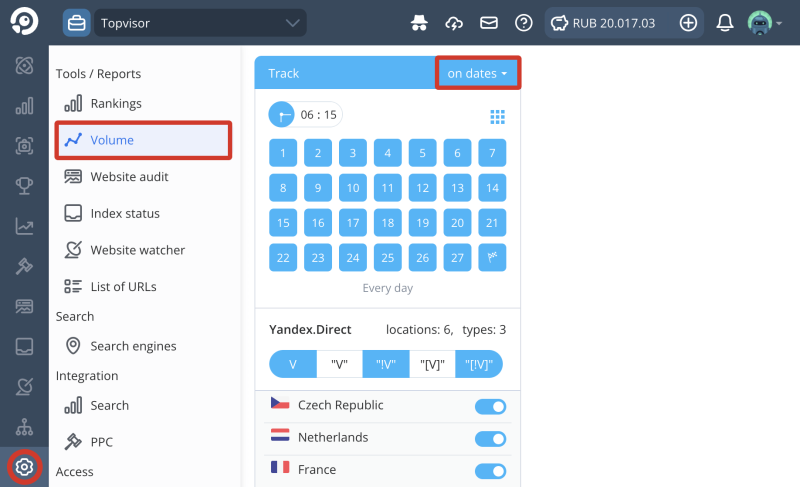Click the top sidebar overview icon
The image size is (800, 487).
pyautogui.click(x=24, y=65)
